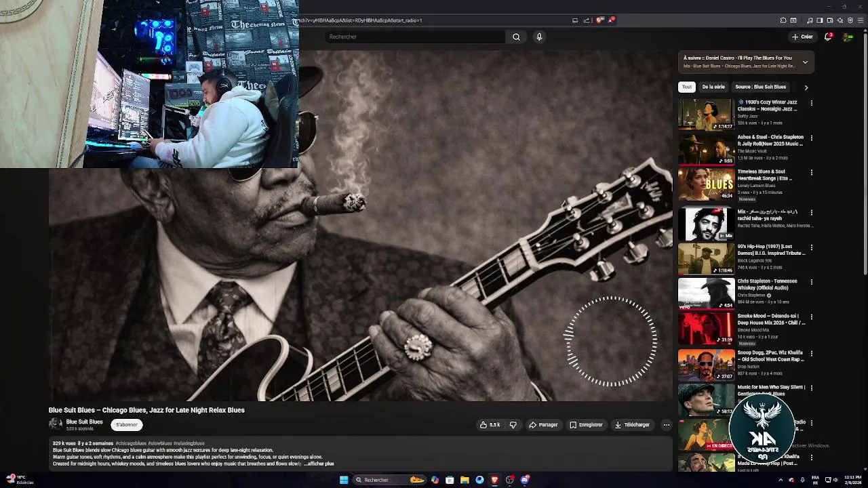This screenshot has height=488, width=868.
Task: Open options menu for 1930's Cozy Winter Jazz
Action: (812, 103)
